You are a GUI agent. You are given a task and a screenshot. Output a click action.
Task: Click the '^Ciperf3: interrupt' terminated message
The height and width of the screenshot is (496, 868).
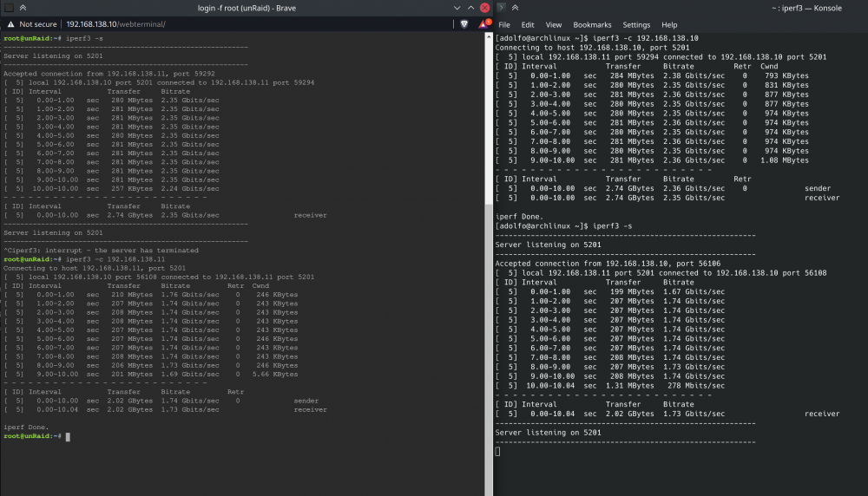(101, 251)
